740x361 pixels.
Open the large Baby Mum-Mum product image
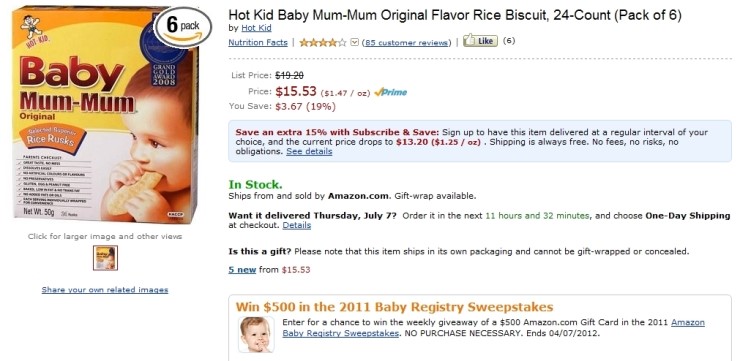coord(105,114)
